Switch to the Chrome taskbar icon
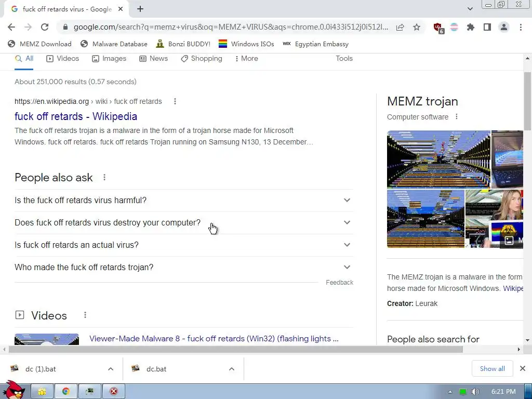This screenshot has height=399, width=532. pyautogui.click(x=66, y=392)
